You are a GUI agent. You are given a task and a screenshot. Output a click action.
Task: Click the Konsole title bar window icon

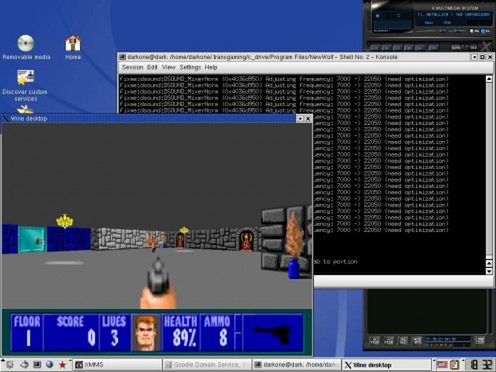123,57
